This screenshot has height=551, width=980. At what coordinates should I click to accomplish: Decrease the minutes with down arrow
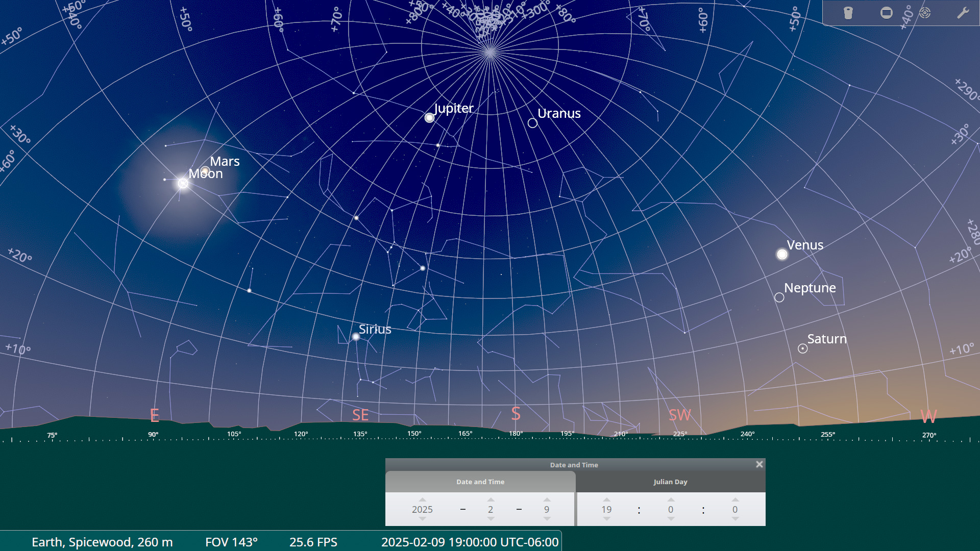(671, 519)
